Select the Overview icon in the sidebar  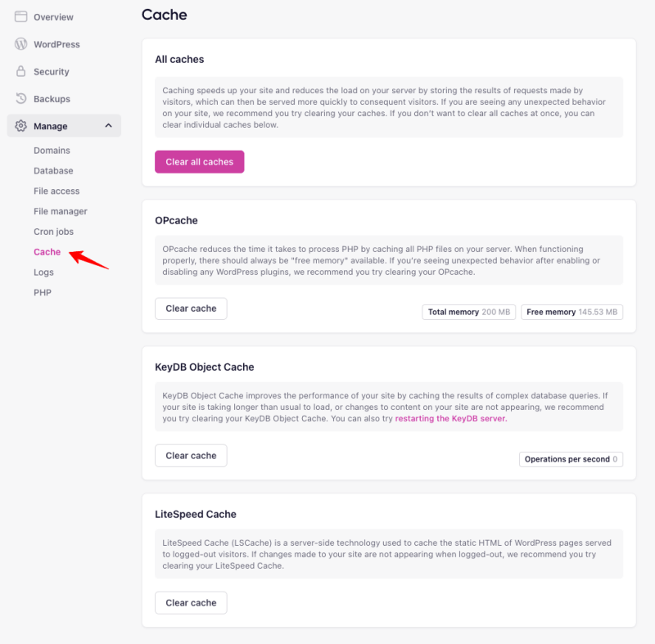point(20,16)
